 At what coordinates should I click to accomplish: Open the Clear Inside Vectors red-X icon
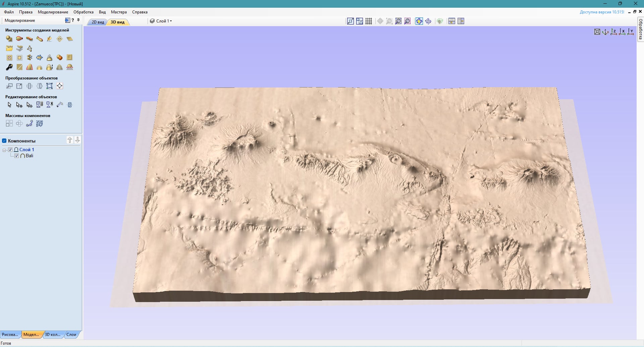(9, 58)
